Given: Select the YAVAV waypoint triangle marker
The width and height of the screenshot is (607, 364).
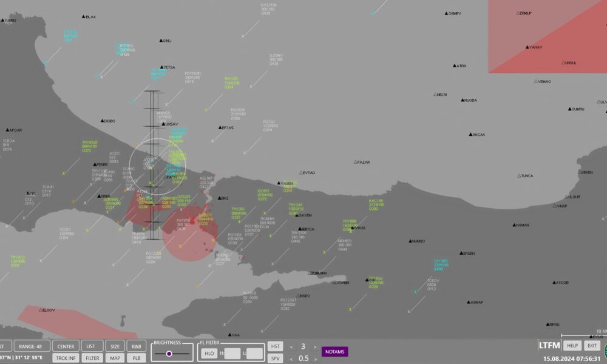Looking at the screenshot, I should (527, 47).
